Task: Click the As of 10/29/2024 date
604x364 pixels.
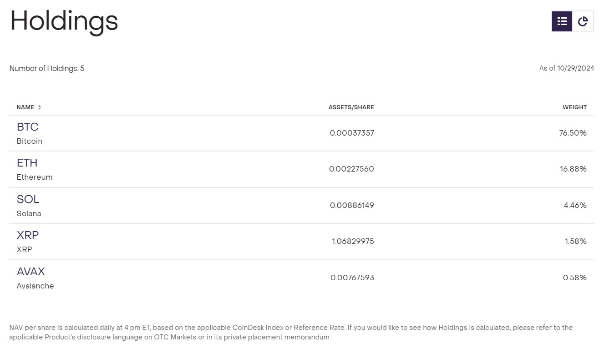Action: 567,68
